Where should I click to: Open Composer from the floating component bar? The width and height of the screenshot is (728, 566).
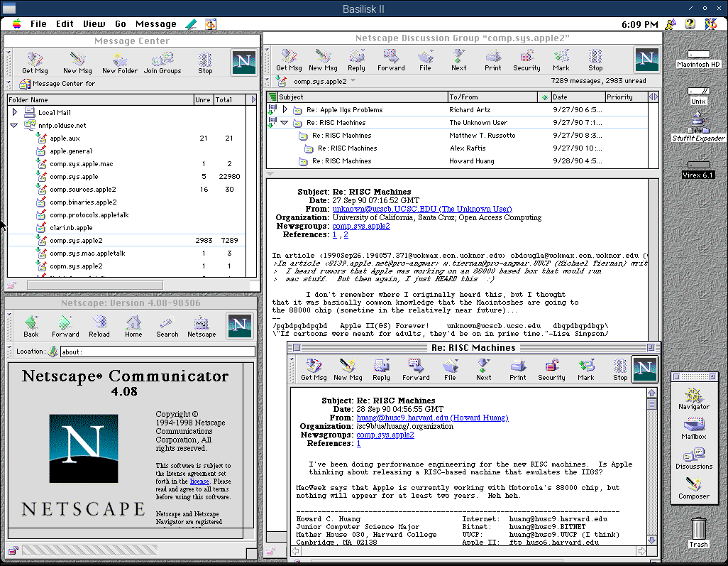(694, 488)
